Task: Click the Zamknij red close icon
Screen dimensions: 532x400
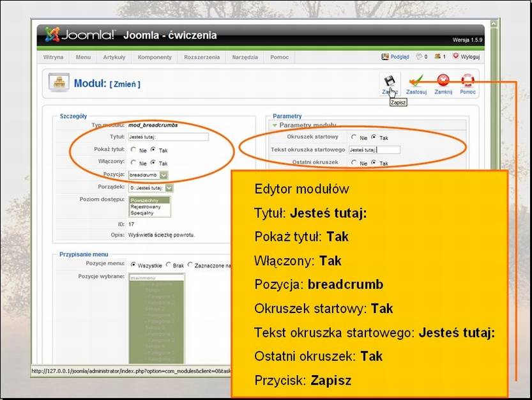Action: [x=443, y=81]
